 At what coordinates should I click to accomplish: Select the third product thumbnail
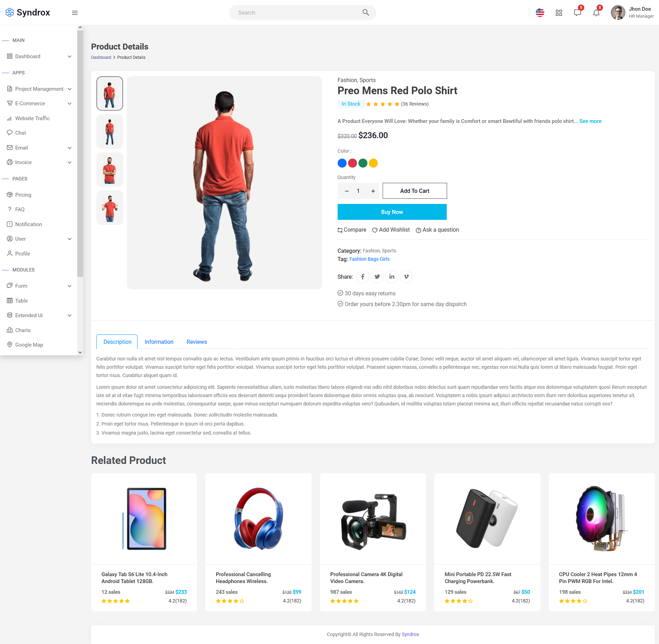pos(110,170)
